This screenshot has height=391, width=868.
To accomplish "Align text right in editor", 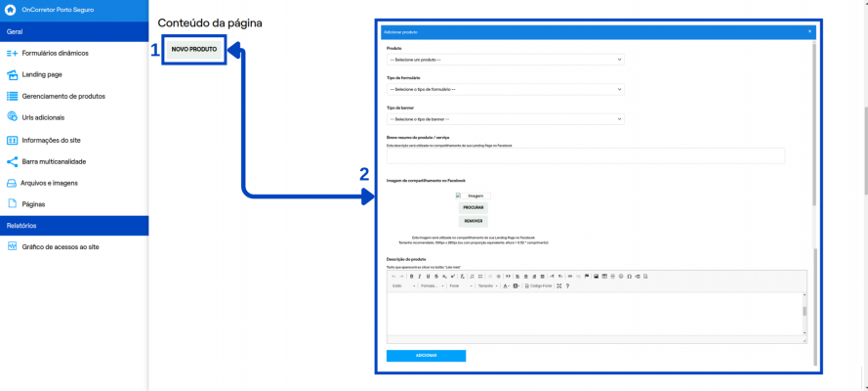I will coord(534,277).
